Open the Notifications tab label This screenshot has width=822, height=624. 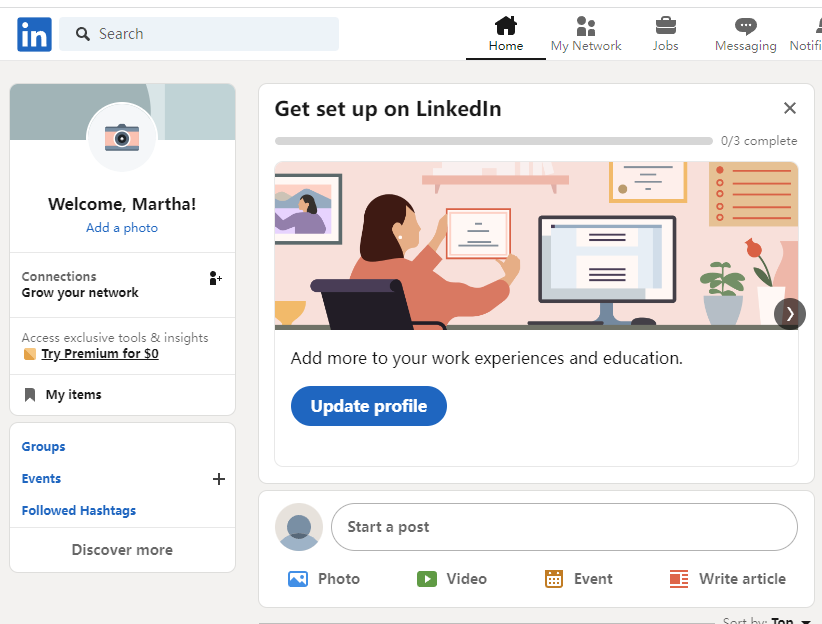pos(806,46)
